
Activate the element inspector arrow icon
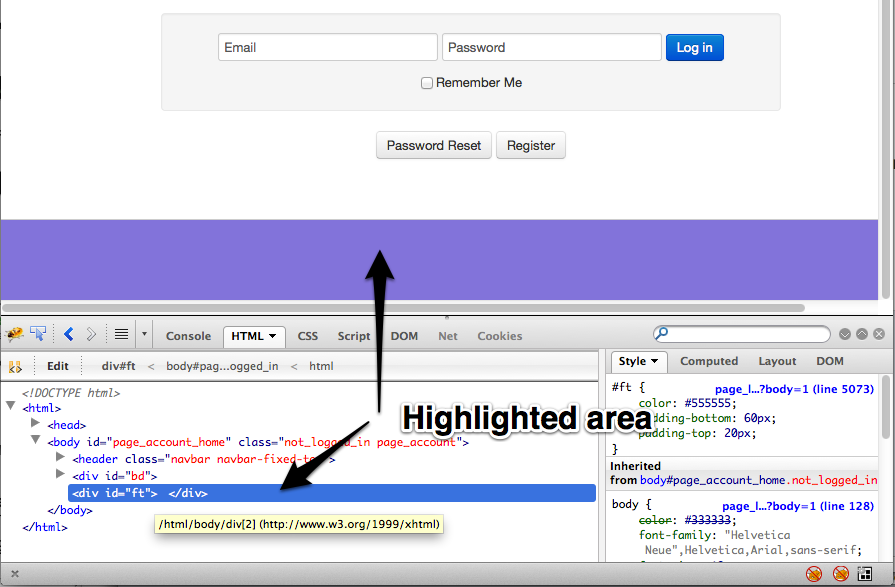click(37, 334)
